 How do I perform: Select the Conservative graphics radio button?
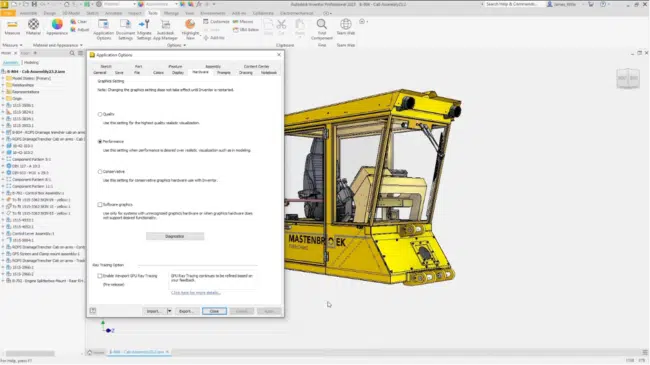100,171
